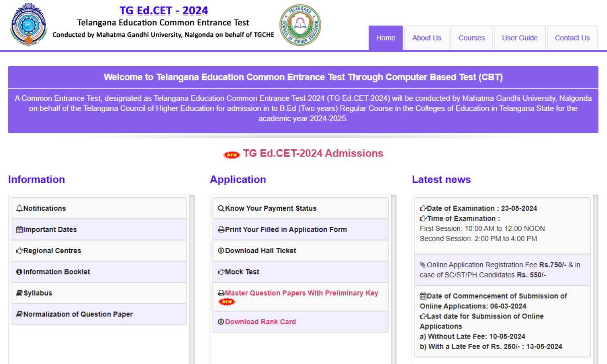Open the Mock Test link
The image size is (607, 364).
point(242,272)
